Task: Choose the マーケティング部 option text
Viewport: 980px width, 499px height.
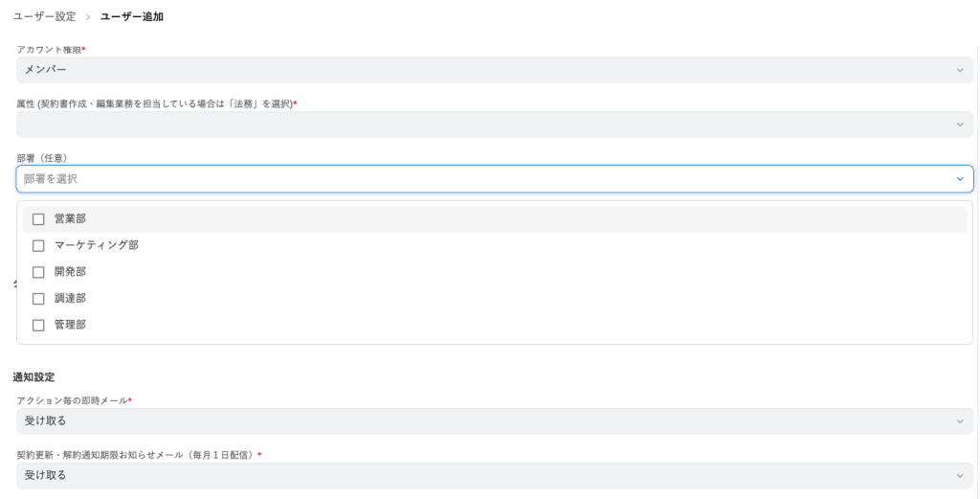Action: 96,245
